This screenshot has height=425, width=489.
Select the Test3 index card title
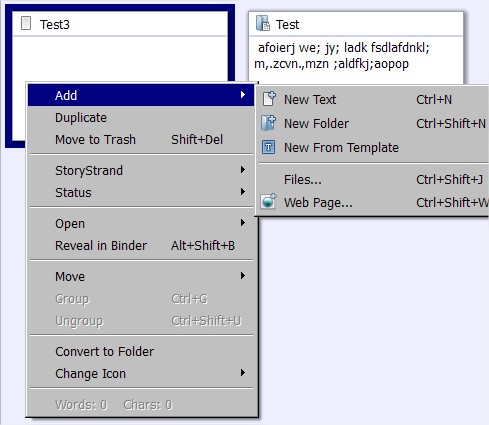point(55,24)
